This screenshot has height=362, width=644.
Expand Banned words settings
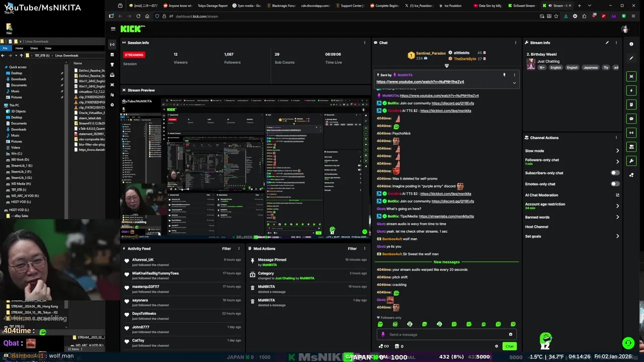pyautogui.click(x=617, y=217)
